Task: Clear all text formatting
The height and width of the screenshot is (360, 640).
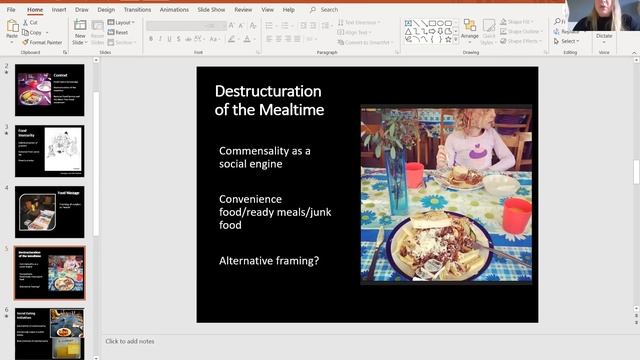Action: (x=253, y=26)
